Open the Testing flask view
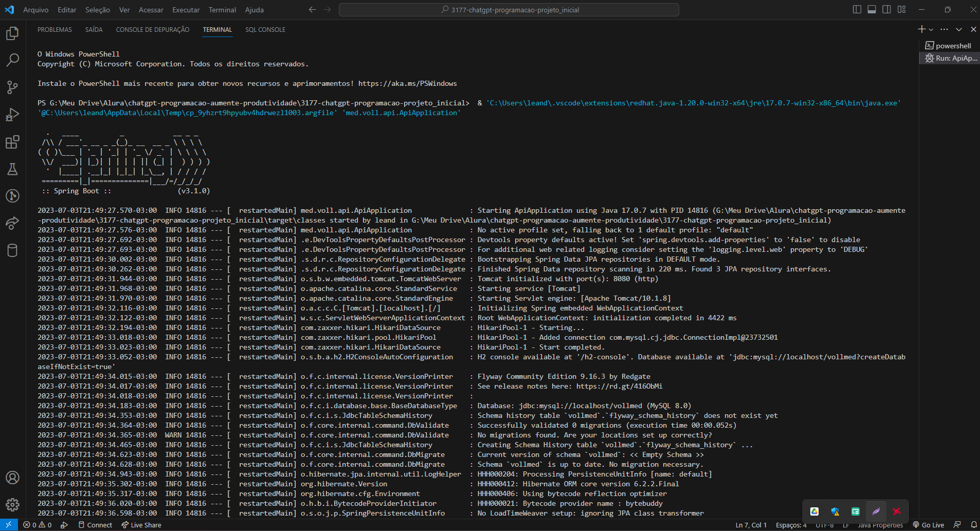Image resolution: width=980 pixels, height=531 pixels. (12, 169)
